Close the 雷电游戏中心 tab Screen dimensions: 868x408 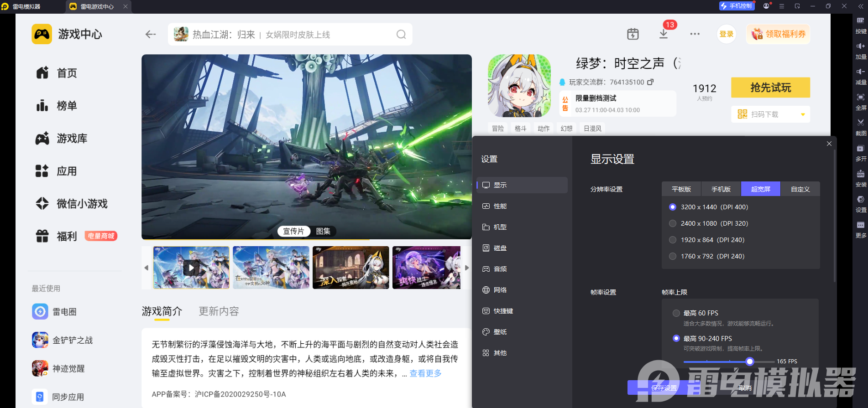click(x=125, y=6)
